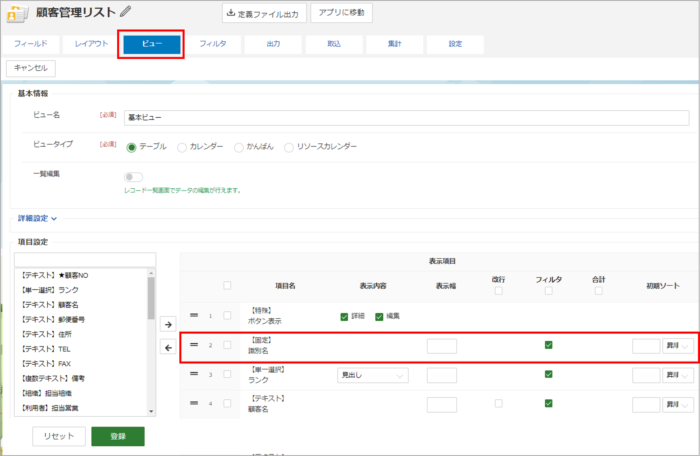
Task: Select リソースカレンダー view type radio
Action: click(289, 147)
